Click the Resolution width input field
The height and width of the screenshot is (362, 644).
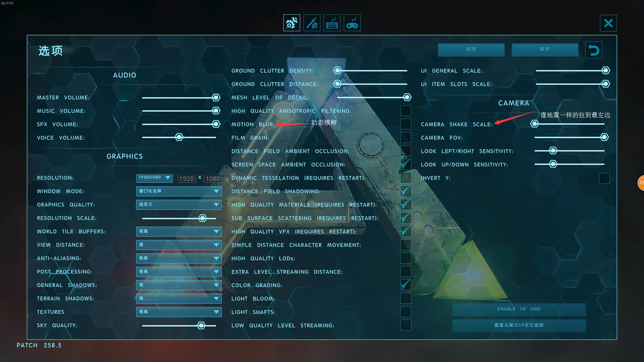coord(186,178)
